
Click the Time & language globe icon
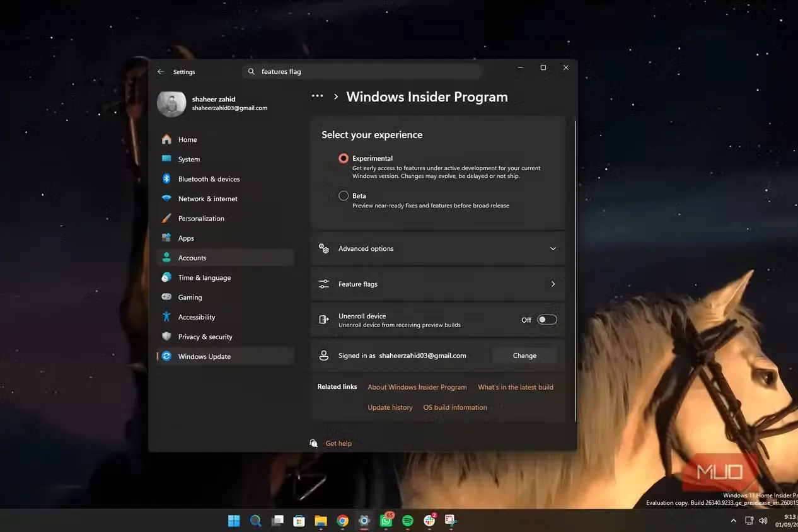pyautogui.click(x=166, y=277)
